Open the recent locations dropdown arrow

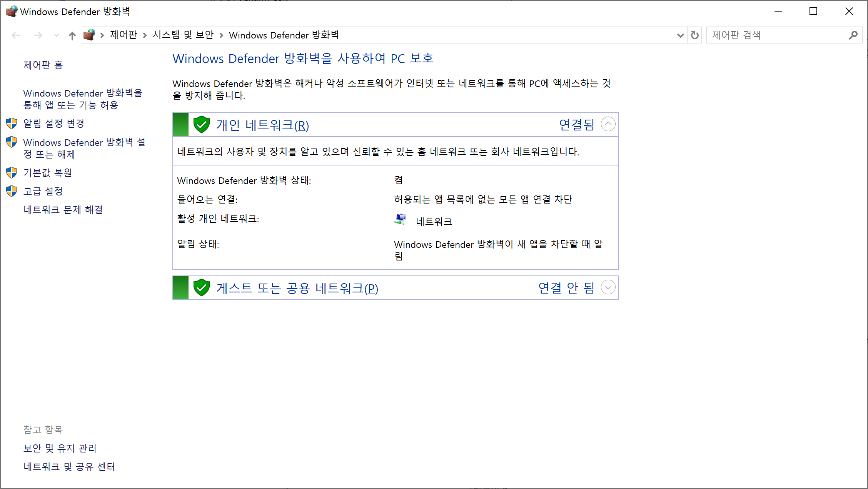pyautogui.click(x=57, y=35)
